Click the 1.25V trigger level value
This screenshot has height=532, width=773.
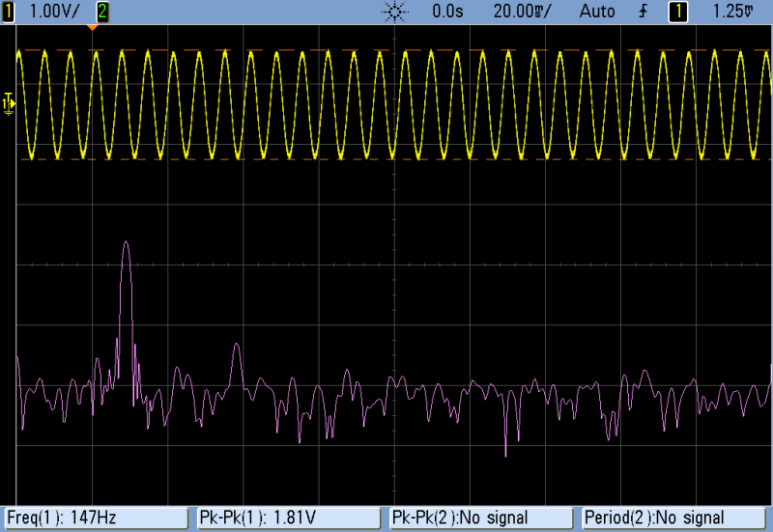pos(731,11)
